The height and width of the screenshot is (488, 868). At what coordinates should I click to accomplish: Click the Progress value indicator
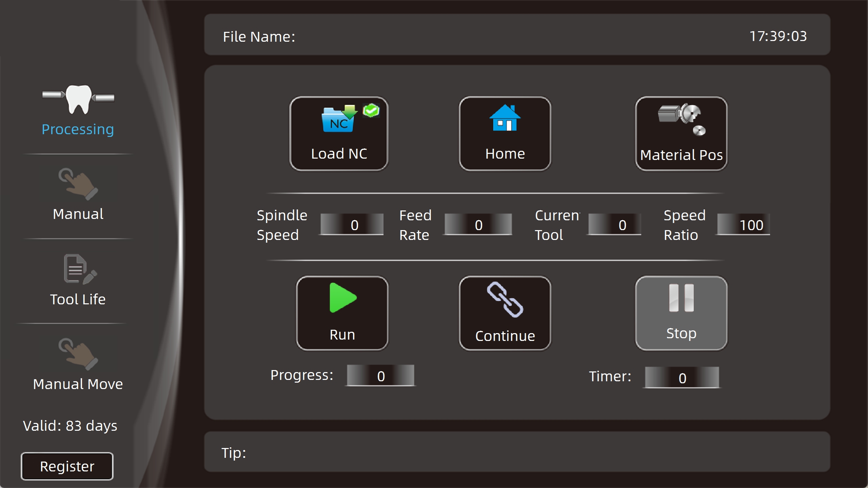click(x=380, y=375)
